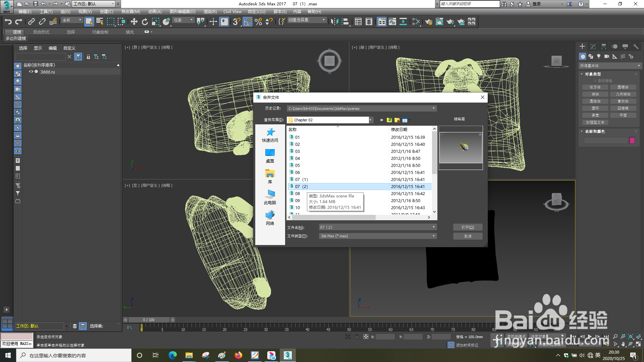Screen dimensions: 644x362
Task: Toggle the filter funnel in scene explorer
Action: coord(78,57)
